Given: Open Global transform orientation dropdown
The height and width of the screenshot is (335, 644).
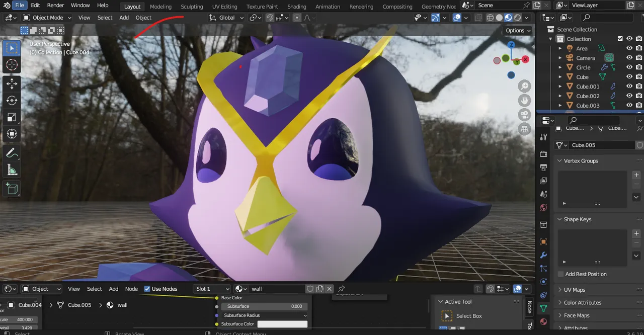Looking at the screenshot, I should (226, 18).
